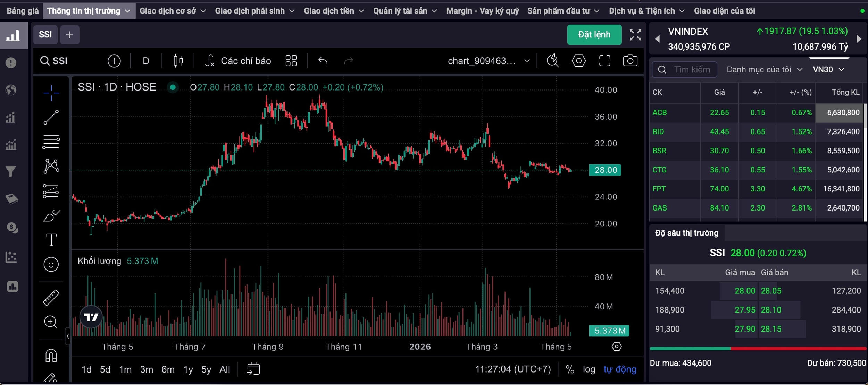
Task: Switch to the SSI chart tab
Action: (45, 35)
